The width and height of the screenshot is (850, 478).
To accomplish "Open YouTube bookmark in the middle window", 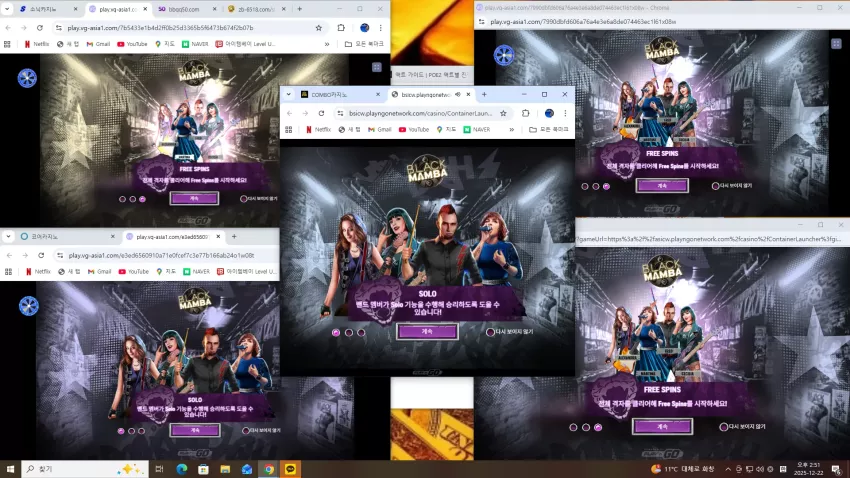I will (414, 130).
